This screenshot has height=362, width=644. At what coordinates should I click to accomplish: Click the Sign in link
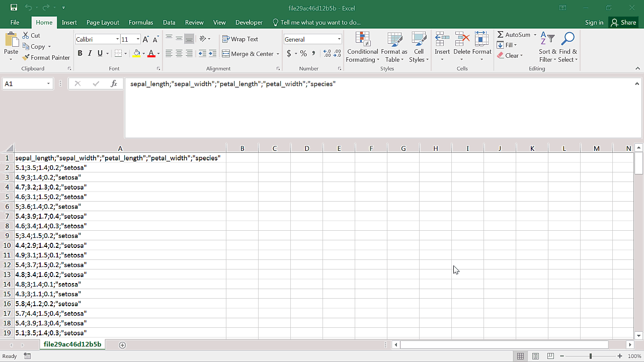pyautogui.click(x=594, y=22)
